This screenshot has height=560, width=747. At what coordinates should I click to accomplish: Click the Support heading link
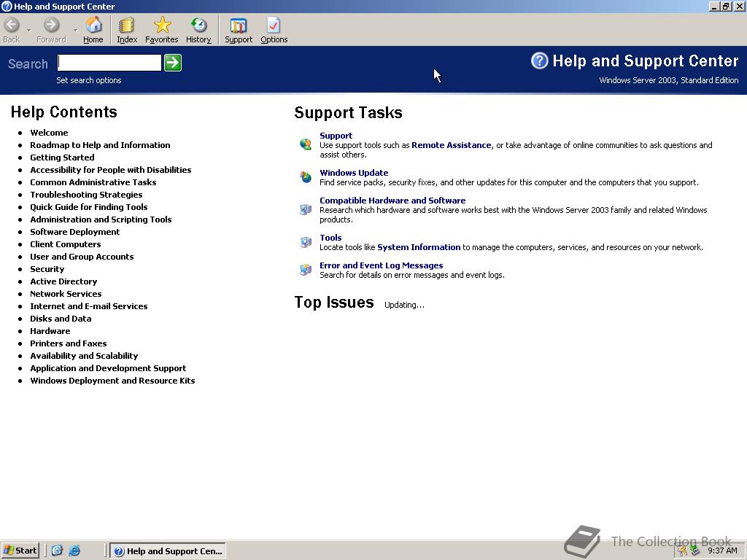pos(336,135)
